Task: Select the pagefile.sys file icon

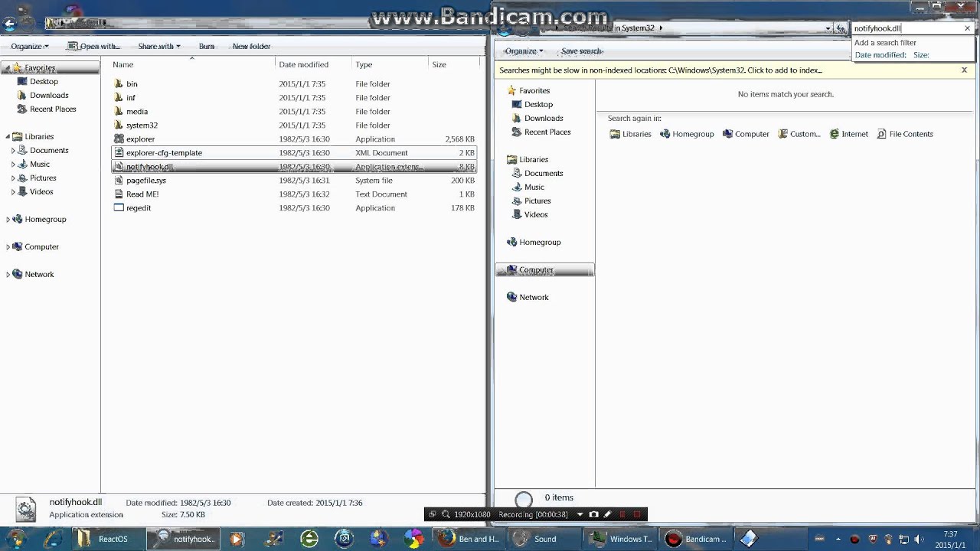Action: [x=119, y=181]
